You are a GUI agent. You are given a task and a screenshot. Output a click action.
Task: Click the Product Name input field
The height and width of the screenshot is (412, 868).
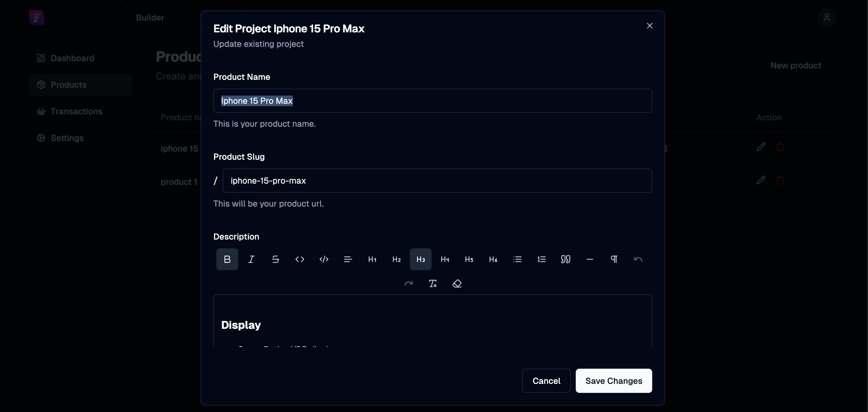(433, 101)
